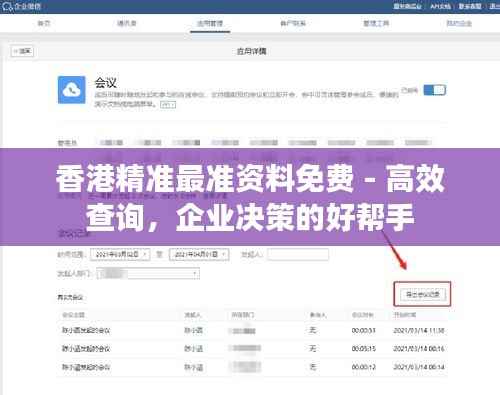Open the end date 2021年04月01日 dropdown

199,255
